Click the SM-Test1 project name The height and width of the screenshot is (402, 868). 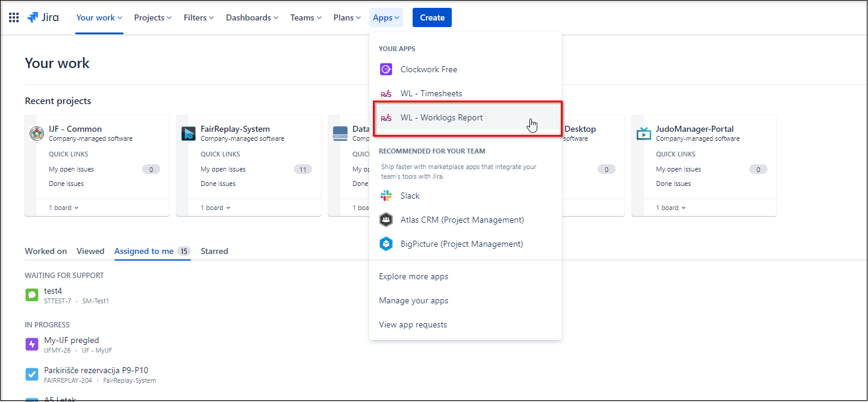(96, 301)
